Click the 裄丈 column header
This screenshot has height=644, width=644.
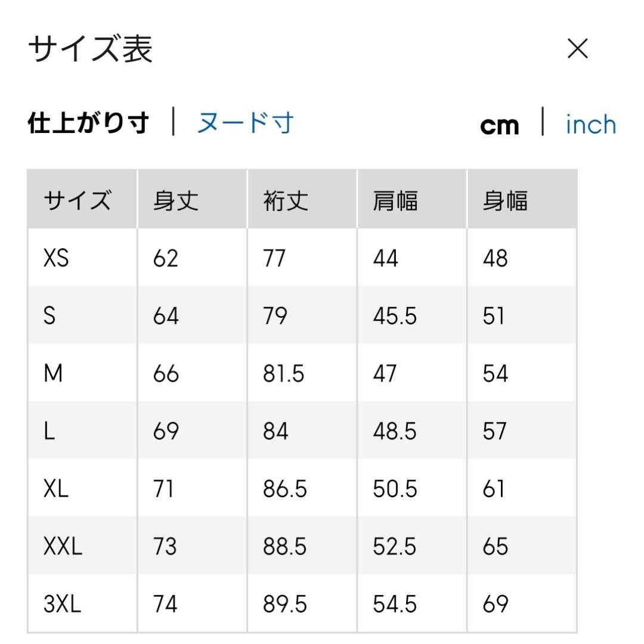pyautogui.click(x=286, y=200)
